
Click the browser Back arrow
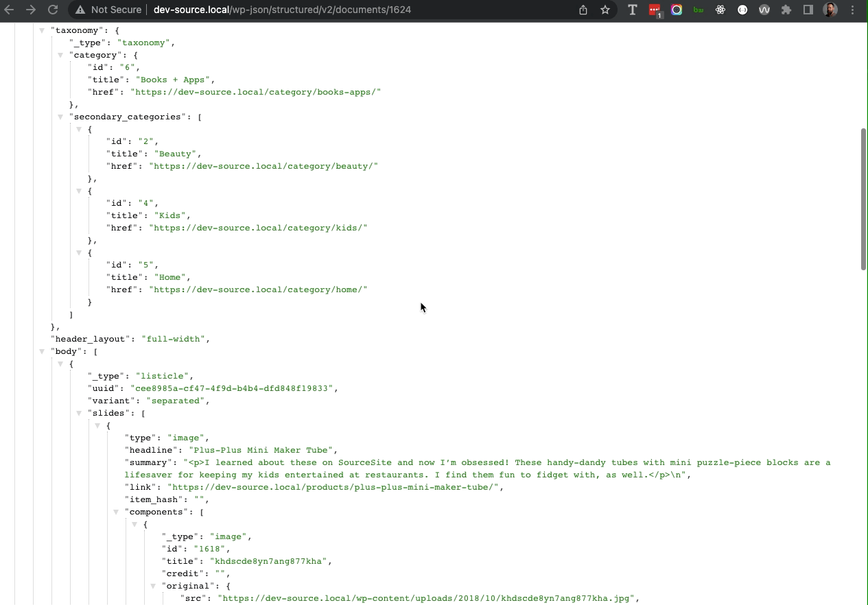pyautogui.click(x=9, y=10)
